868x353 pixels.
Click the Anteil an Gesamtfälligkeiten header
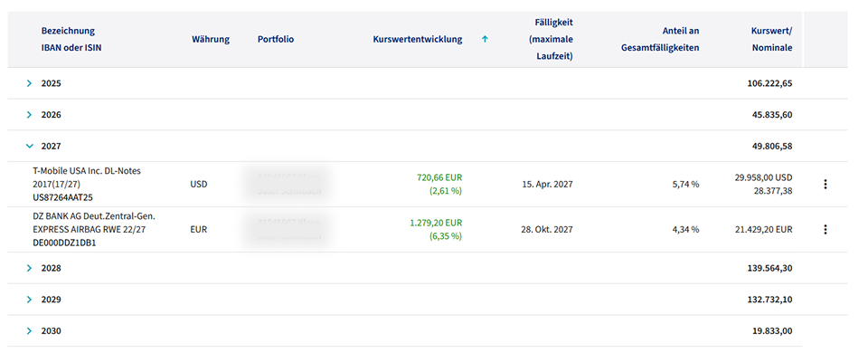(660, 39)
